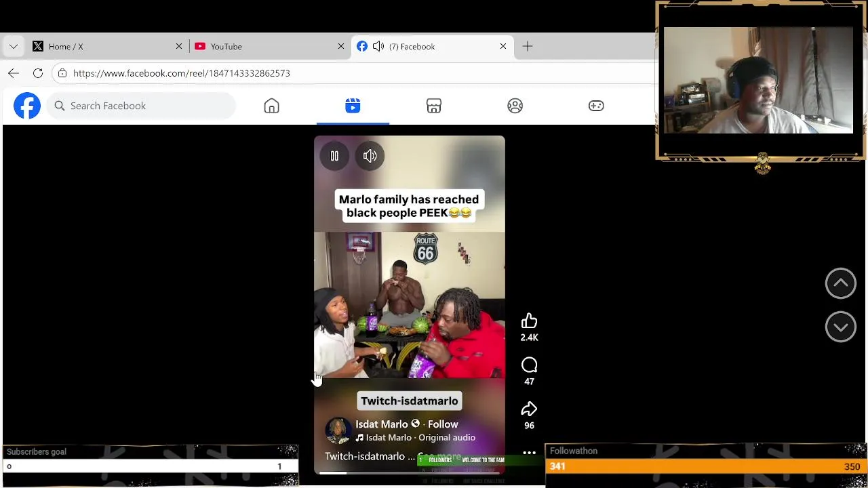Click the Facebook favicon on third tab

pyautogui.click(x=362, y=46)
